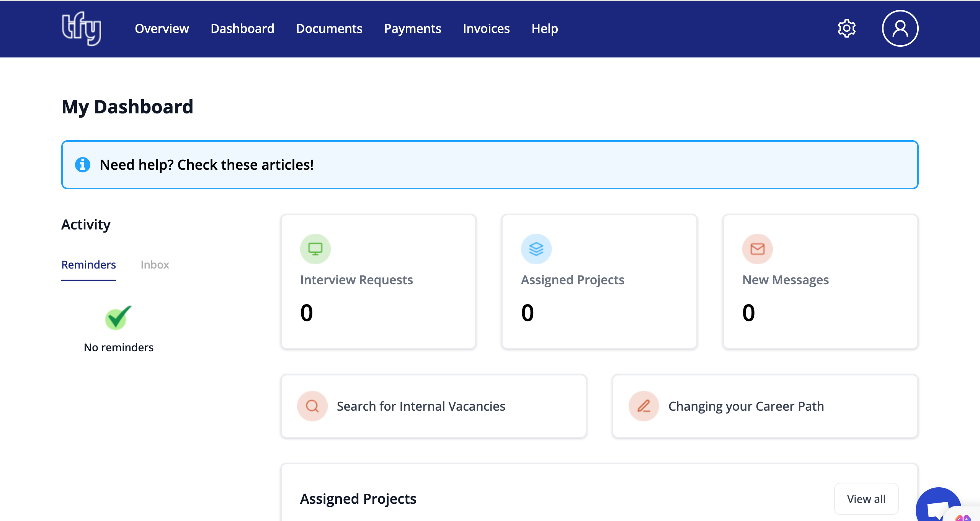Switch to the Inbox tab
980x521 pixels.
[x=155, y=265]
